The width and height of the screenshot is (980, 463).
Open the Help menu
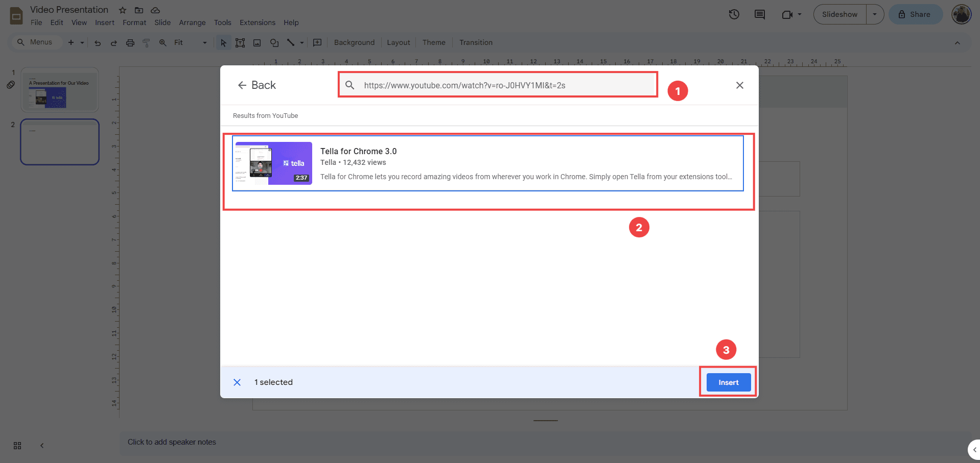pyautogui.click(x=291, y=22)
